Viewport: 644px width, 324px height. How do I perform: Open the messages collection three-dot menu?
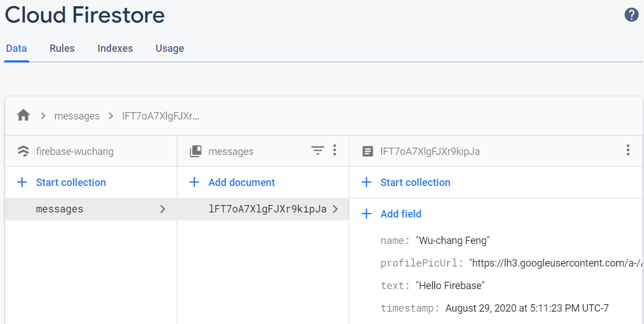(x=335, y=150)
